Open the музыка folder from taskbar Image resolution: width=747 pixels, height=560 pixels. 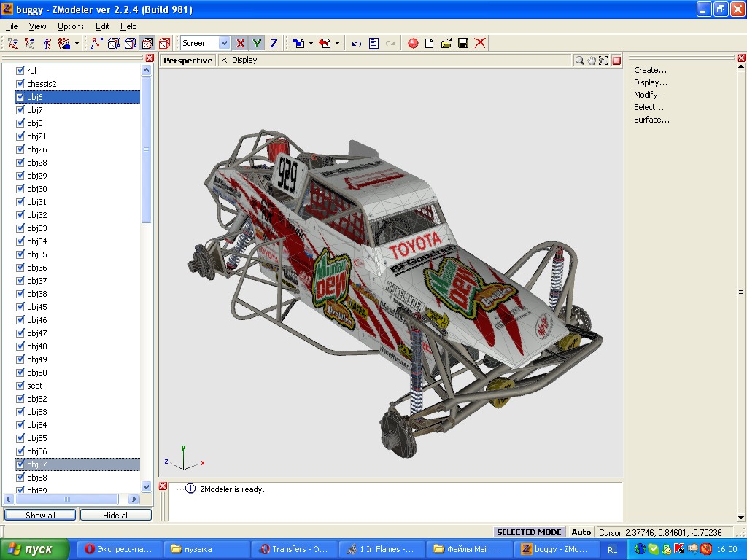(206, 549)
